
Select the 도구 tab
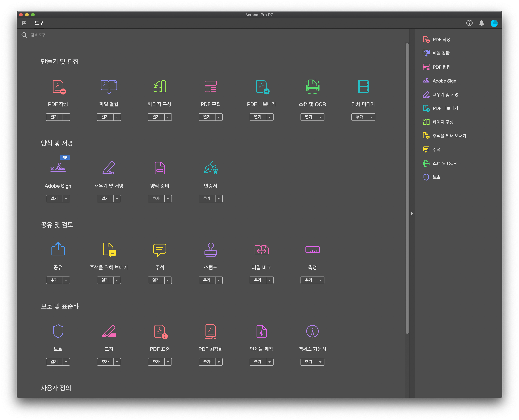[x=39, y=23]
